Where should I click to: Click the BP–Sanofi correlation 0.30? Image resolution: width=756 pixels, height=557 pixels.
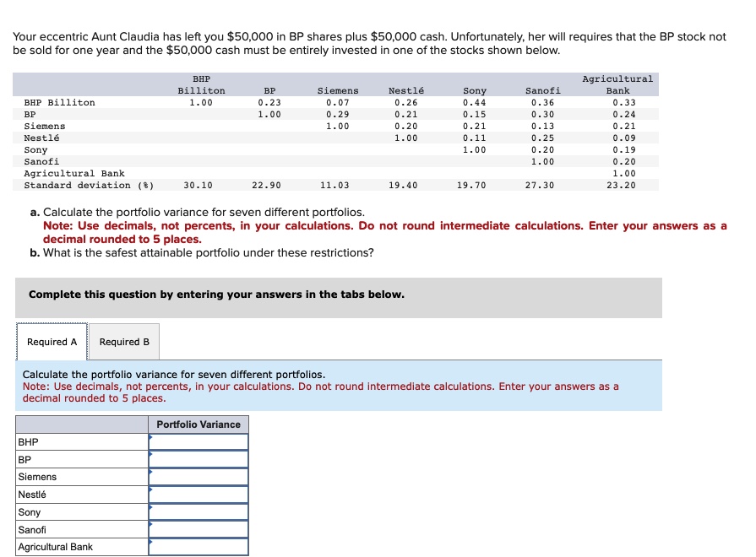(543, 115)
